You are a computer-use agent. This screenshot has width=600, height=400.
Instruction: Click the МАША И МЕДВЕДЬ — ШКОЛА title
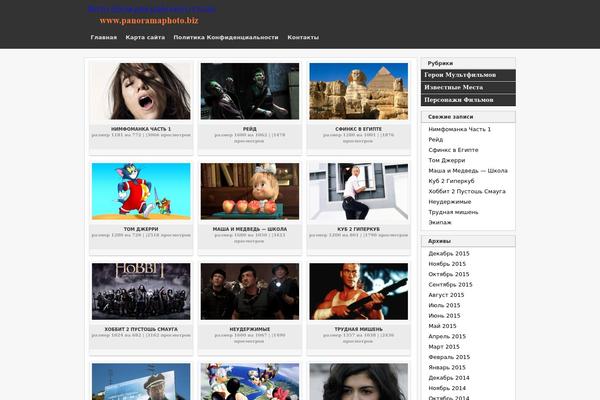(250, 229)
